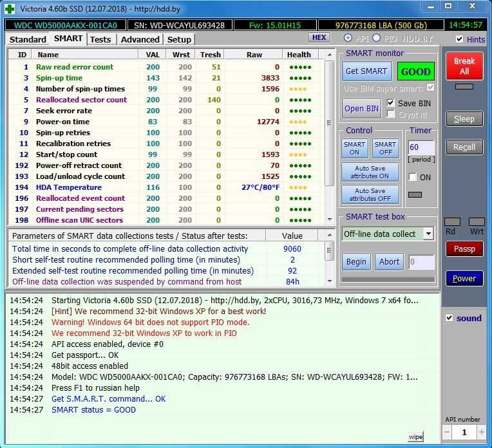This screenshot has width=492, height=448.
Task: Click the WDC WD5000AAKX-001CA0 model field
Action: coord(66,25)
